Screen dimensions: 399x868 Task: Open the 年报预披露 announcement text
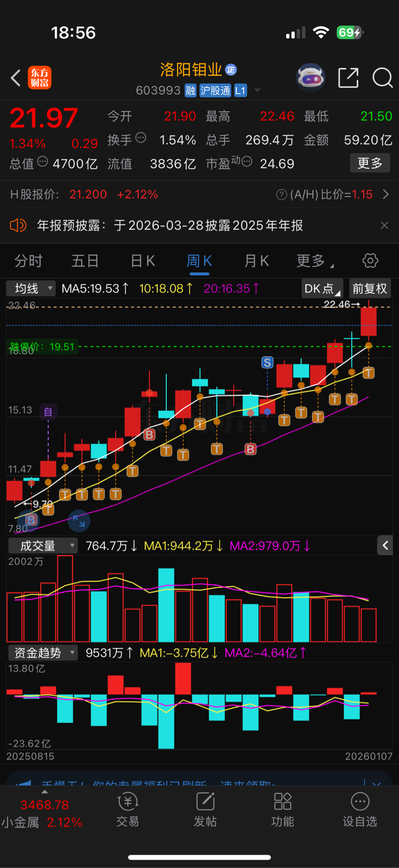tap(170, 225)
